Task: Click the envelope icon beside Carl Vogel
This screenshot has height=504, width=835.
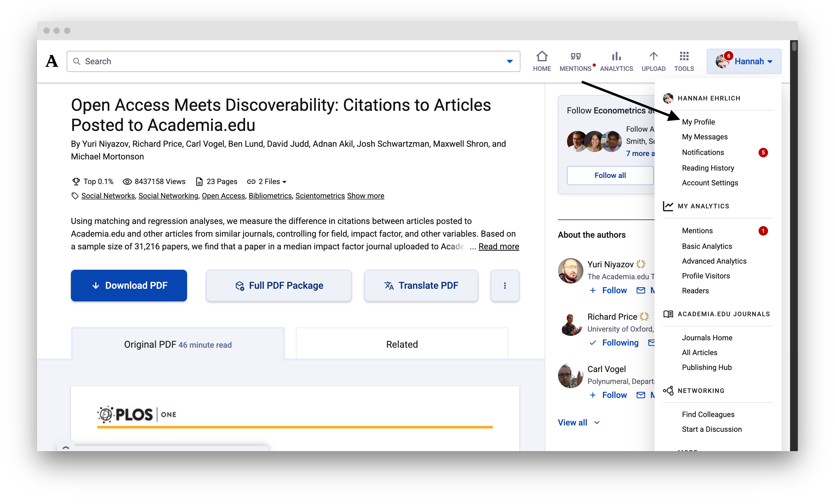Action: [640, 395]
